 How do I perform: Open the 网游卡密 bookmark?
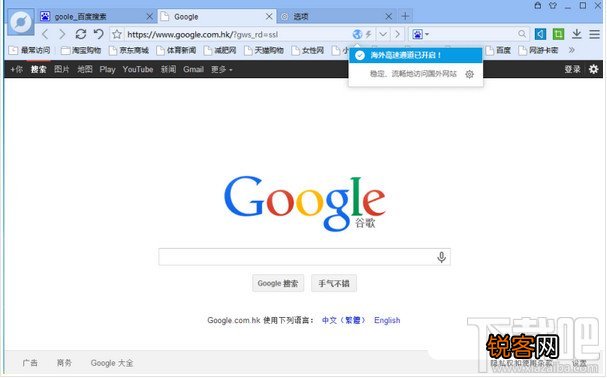(x=538, y=50)
